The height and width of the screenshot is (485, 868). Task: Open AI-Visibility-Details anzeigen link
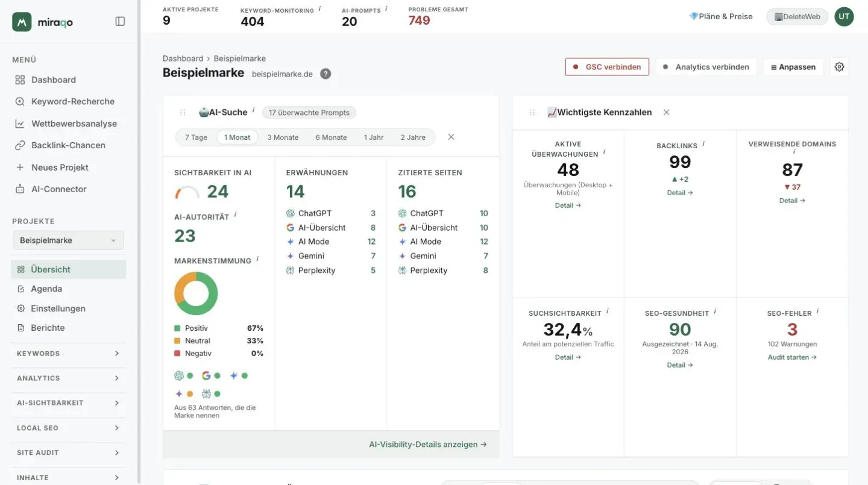click(x=428, y=445)
